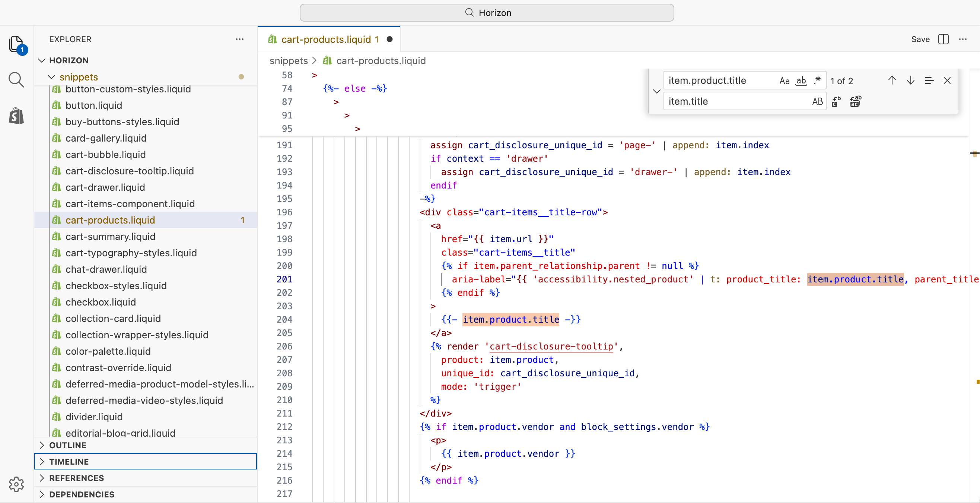The image size is (980, 503).
Task: Open the Explorer view in the activity bar
Action: coord(17,45)
